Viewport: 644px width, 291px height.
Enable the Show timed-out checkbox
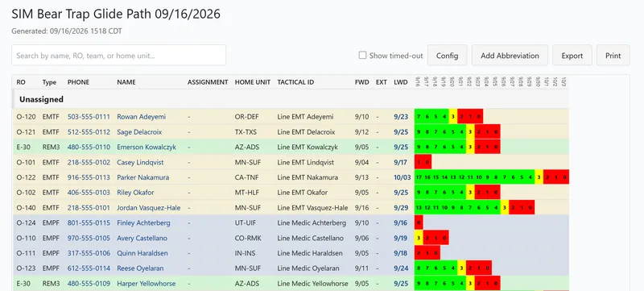(x=362, y=55)
